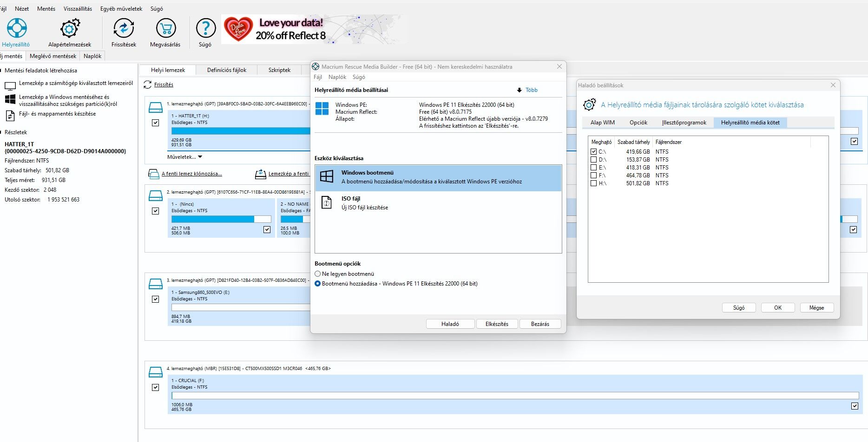Click the Haladó beállítások gear icon
Image resolution: width=868 pixels, height=442 pixels.
589,105
